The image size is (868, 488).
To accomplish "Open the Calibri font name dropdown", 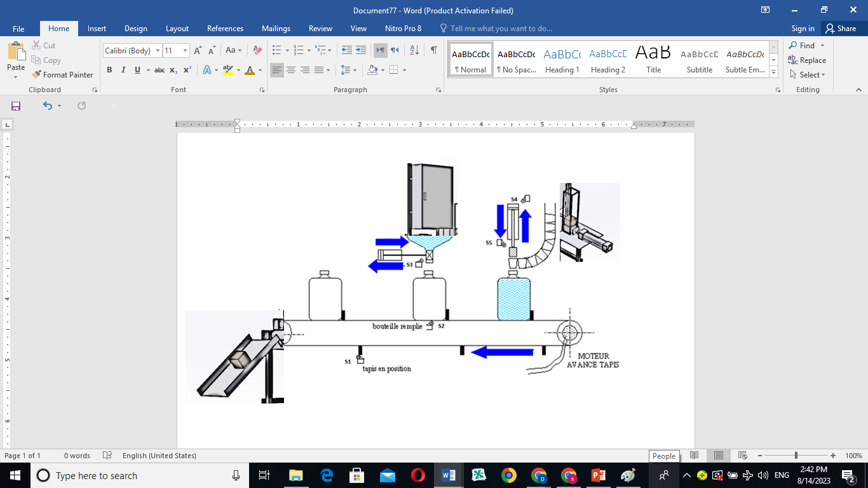I will [158, 51].
